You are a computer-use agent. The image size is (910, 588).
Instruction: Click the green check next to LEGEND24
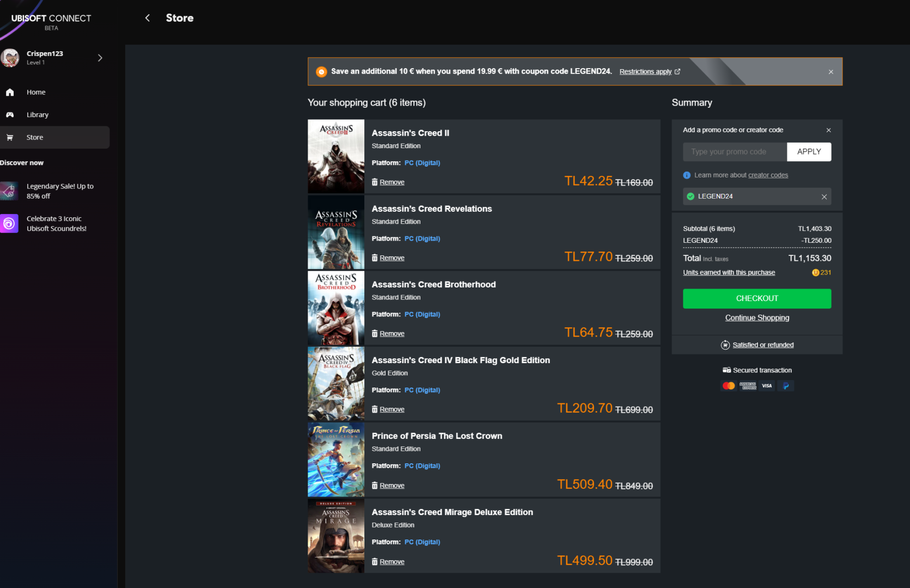pos(691,197)
